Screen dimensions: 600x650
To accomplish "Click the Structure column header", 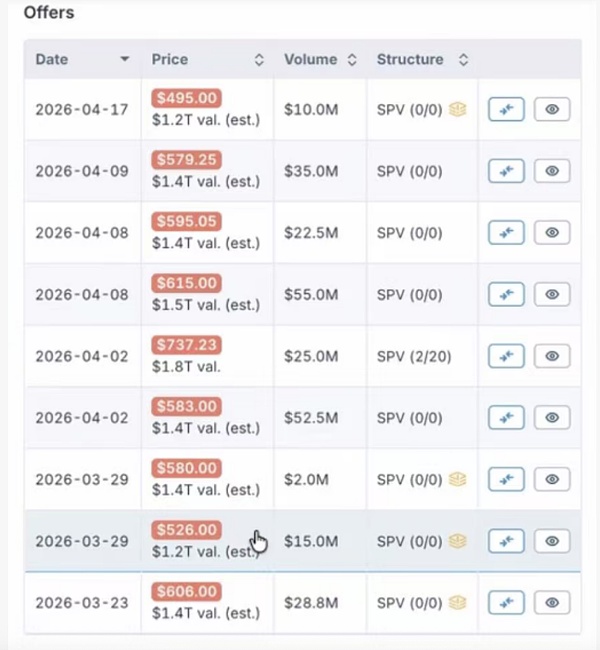I will tap(410, 60).
